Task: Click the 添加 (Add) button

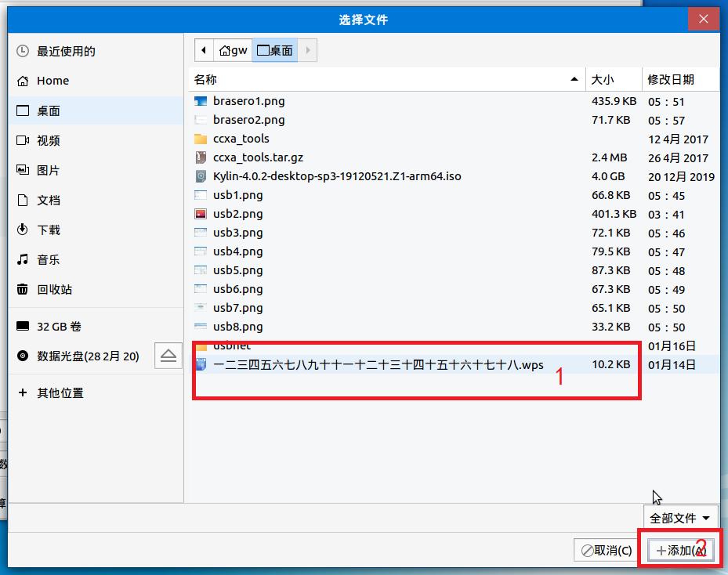Action: [x=680, y=550]
